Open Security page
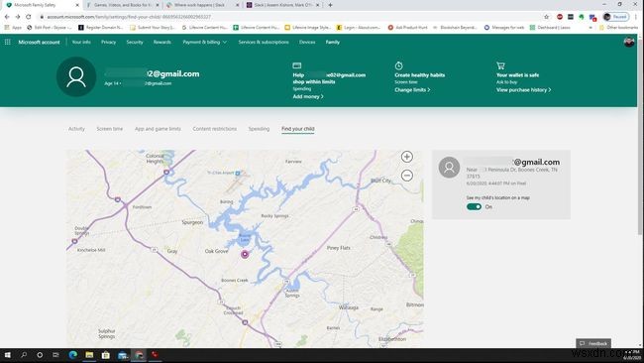 coord(135,42)
